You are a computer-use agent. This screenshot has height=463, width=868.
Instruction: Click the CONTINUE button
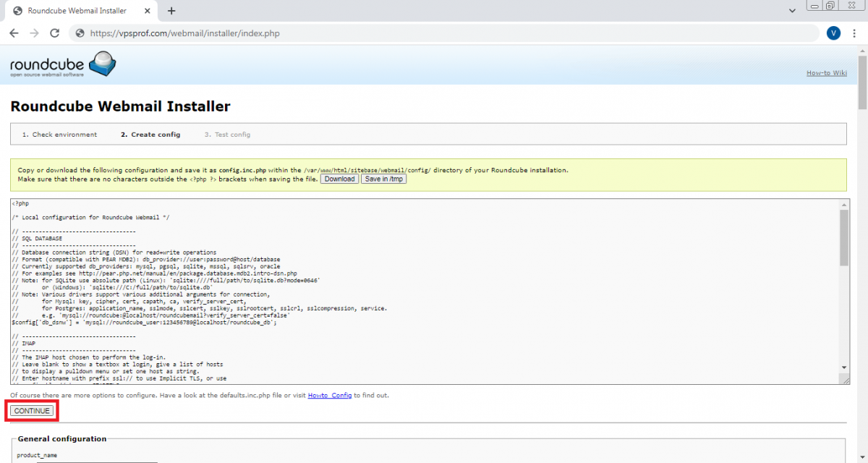32,411
